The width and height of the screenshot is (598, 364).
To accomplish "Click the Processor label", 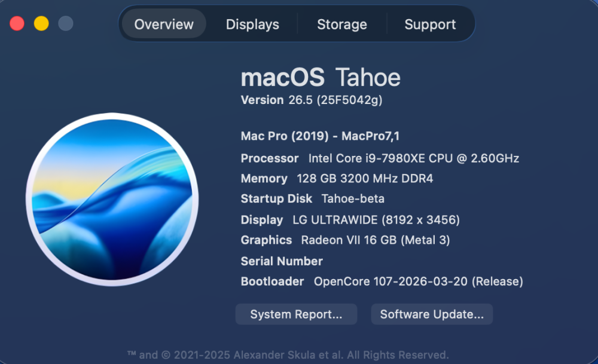I will click(270, 158).
